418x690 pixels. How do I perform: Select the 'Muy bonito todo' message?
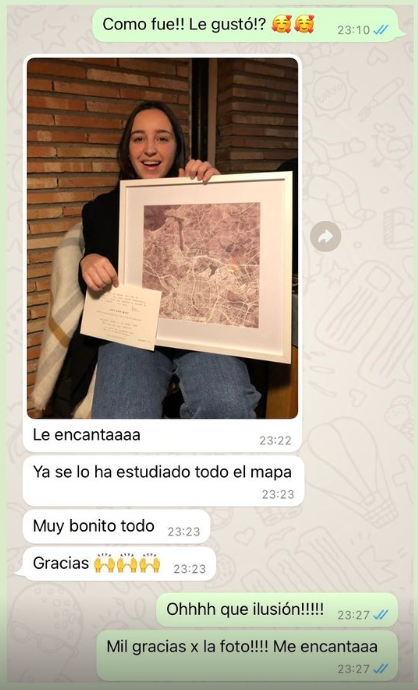(116, 526)
